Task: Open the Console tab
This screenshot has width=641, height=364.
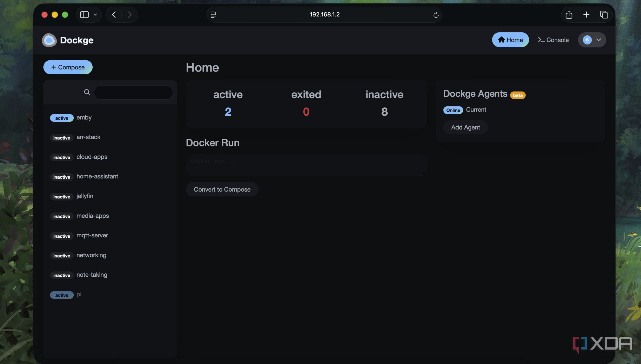Action: coord(553,40)
